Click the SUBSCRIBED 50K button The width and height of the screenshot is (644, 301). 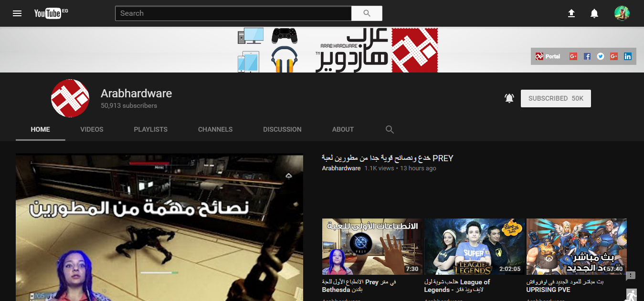point(556,98)
